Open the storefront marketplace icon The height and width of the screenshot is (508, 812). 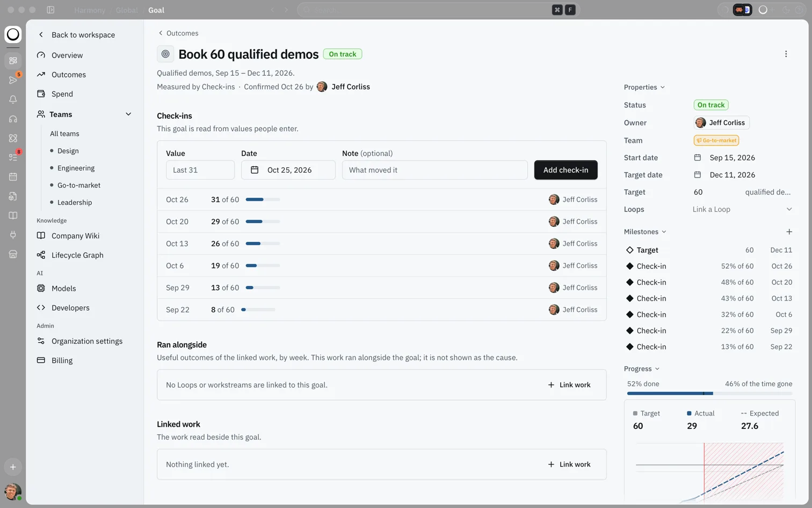(x=13, y=254)
